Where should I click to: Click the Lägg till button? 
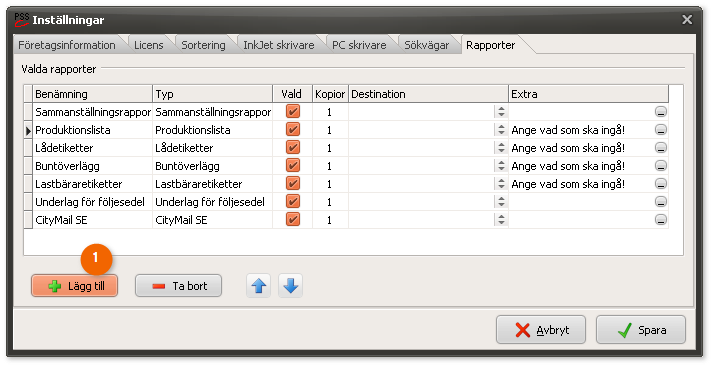tap(75, 286)
